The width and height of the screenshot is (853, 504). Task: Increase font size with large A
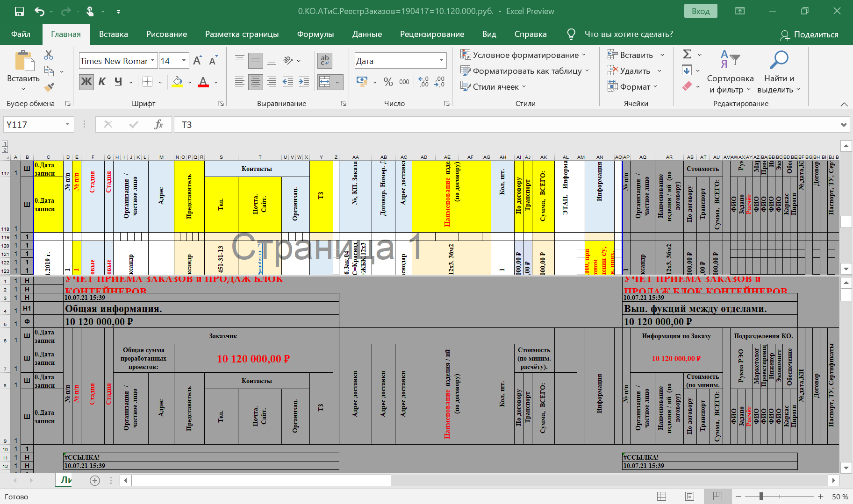198,61
